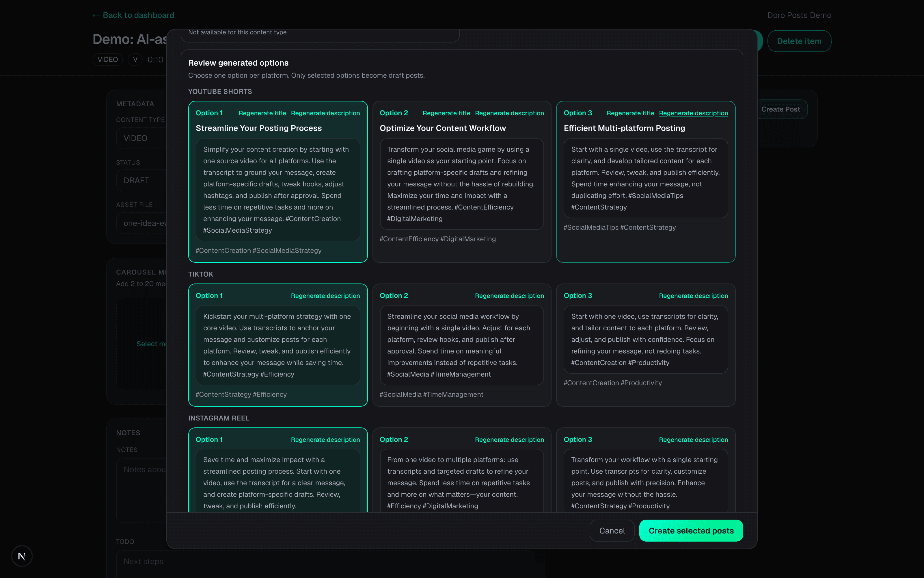
Task: Edit title 'Streamline Your Posting Process'
Action: [258, 128]
